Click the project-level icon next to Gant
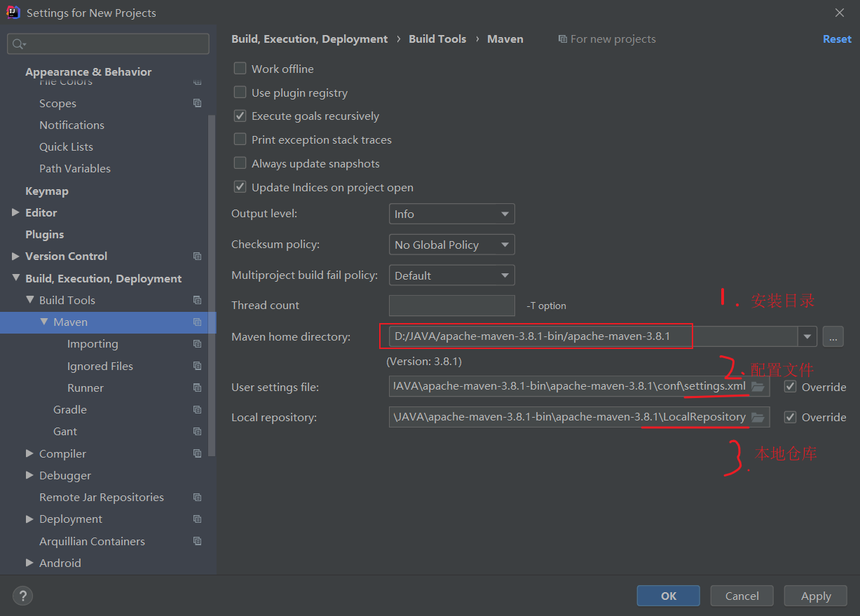The image size is (860, 616). pyautogui.click(x=197, y=432)
